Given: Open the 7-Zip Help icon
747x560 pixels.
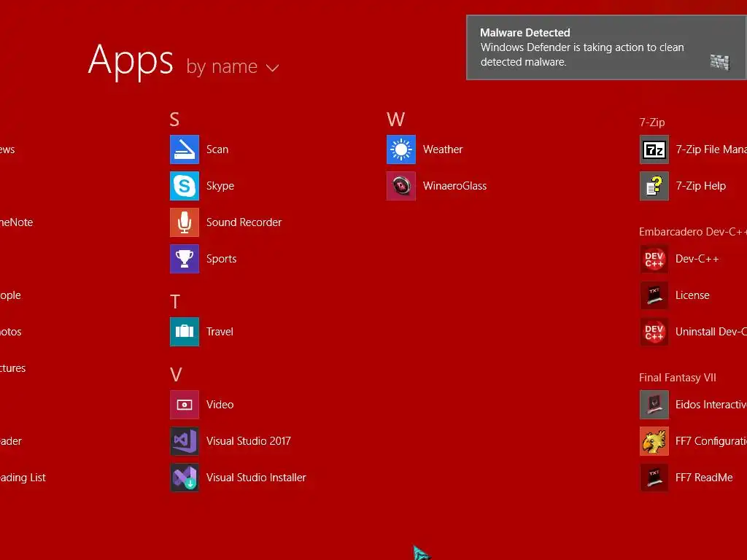Looking at the screenshot, I should coord(654,186).
